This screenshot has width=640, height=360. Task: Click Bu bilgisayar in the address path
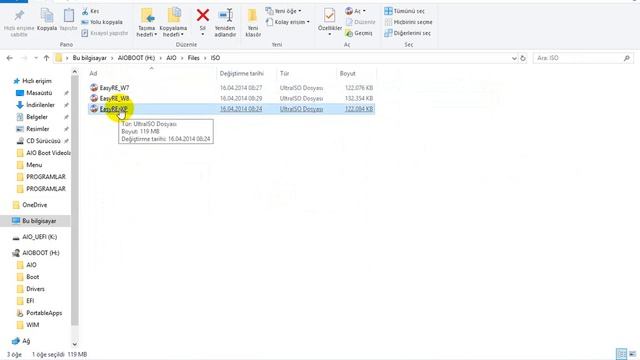(89, 58)
